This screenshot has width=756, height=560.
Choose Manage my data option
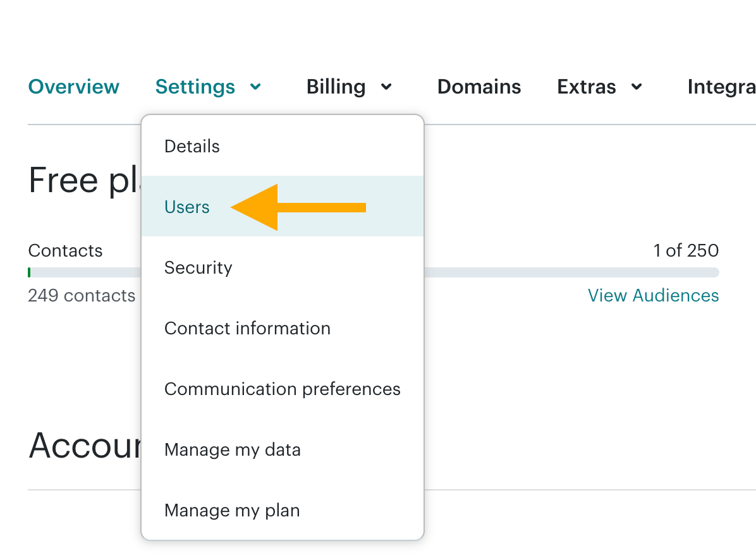[x=283, y=449]
